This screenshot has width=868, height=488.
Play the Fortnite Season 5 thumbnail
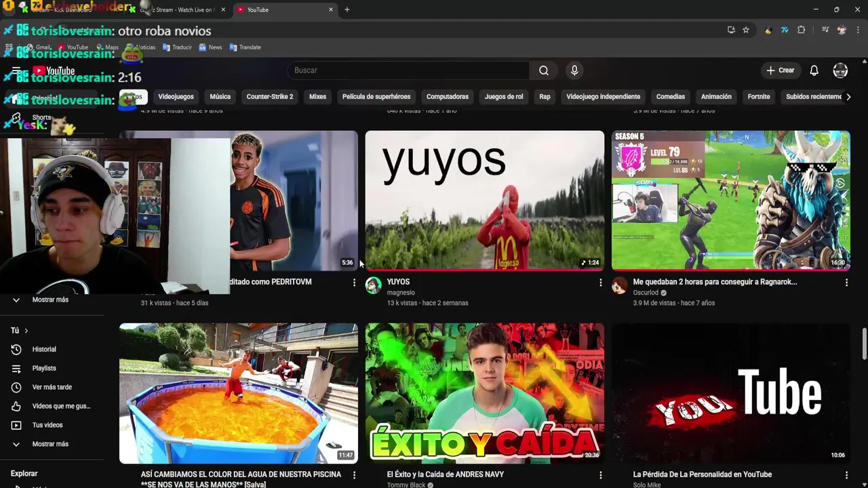pyautogui.click(x=731, y=201)
